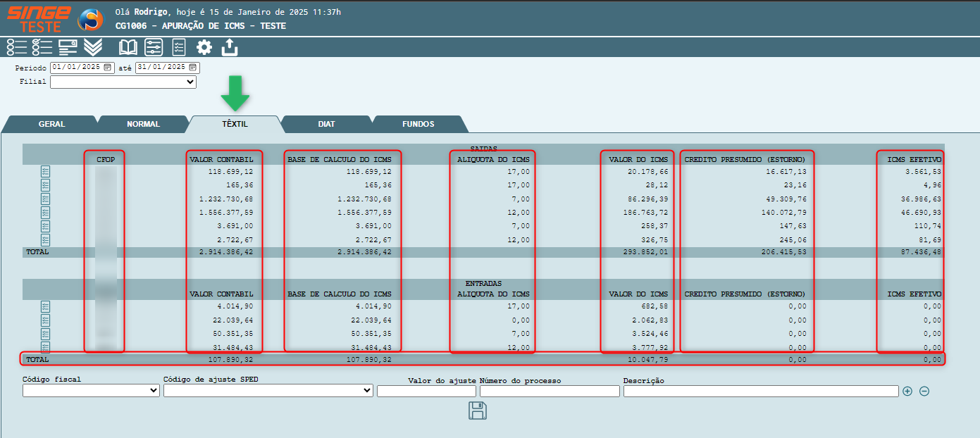Expand the Código fiscal dropdown
980x438 pixels.
[x=91, y=391]
